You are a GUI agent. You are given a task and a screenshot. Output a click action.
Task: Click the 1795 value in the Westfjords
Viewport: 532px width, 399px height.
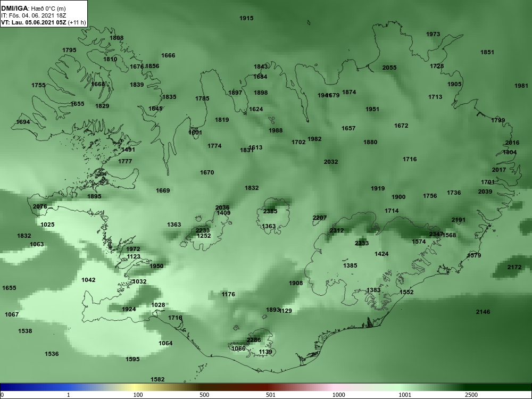click(x=69, y=50)
